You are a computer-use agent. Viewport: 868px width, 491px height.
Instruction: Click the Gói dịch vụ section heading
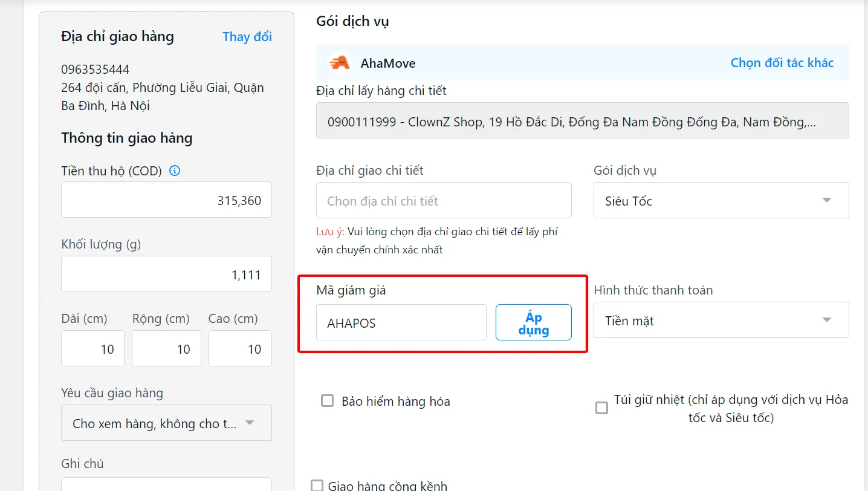click(x=352, y=22)
